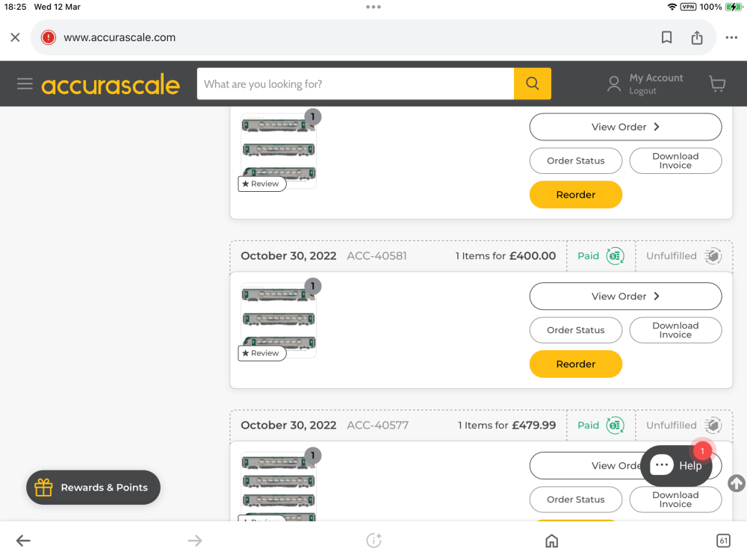The image size is (747, 560).
Task: Go to browser home page
Action: pyautogui.click(x=551, y=541)
